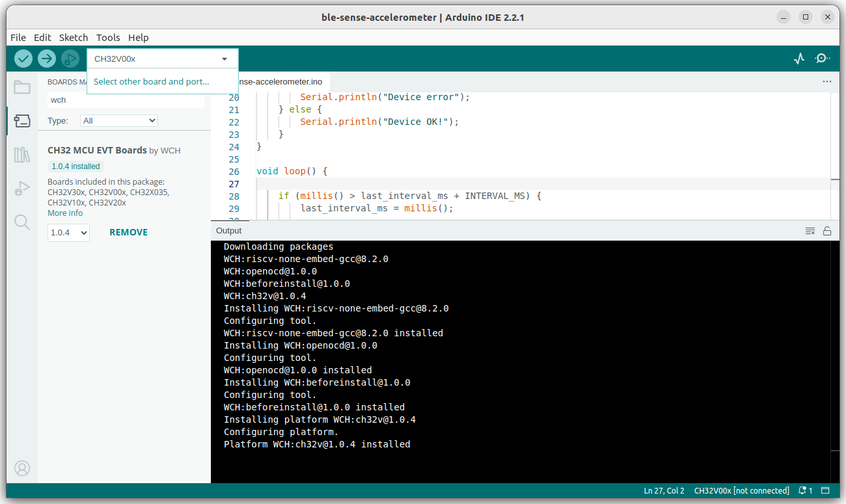The width and height of the screenshot is (846, 504).
Task: Maximize the Arduino IDE window
Action: [806, 17]
